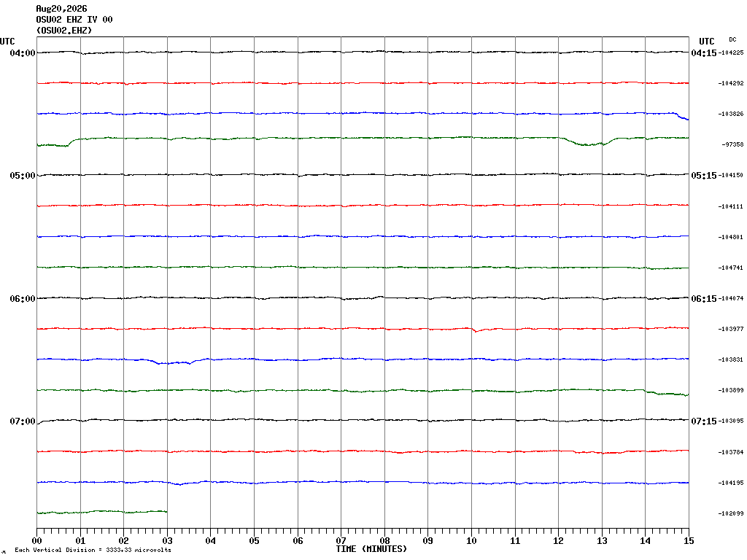Click DC offset value -104150

tap(731, 175)
